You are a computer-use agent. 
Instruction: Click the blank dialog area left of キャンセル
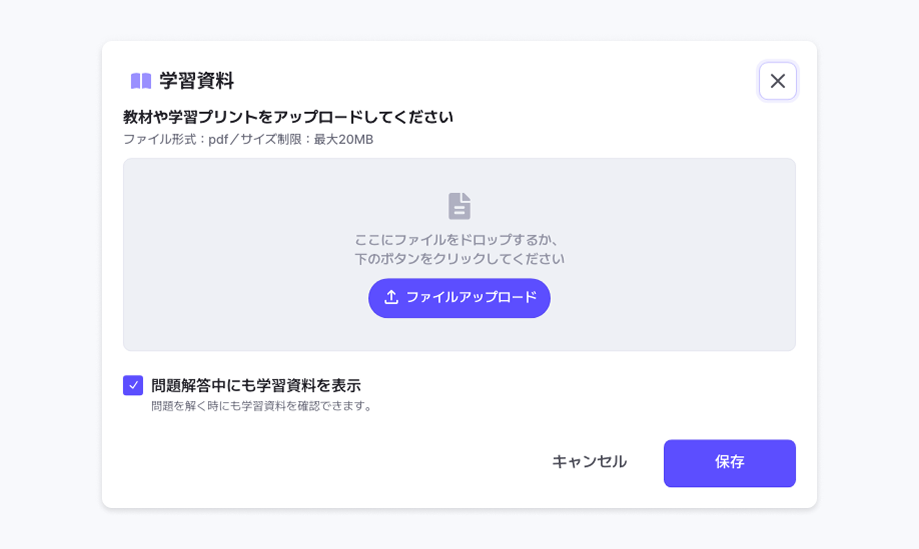click(x=328, y=462)
